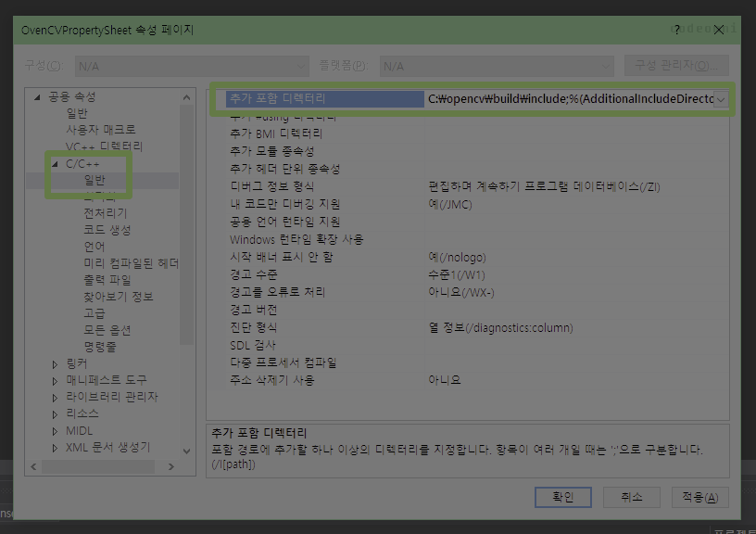Select 추가 헤더 단위 종속성 row
Image resolution: width=756 pixels, height=534 pixels.
pyautogui.click(x=285, y=169)
